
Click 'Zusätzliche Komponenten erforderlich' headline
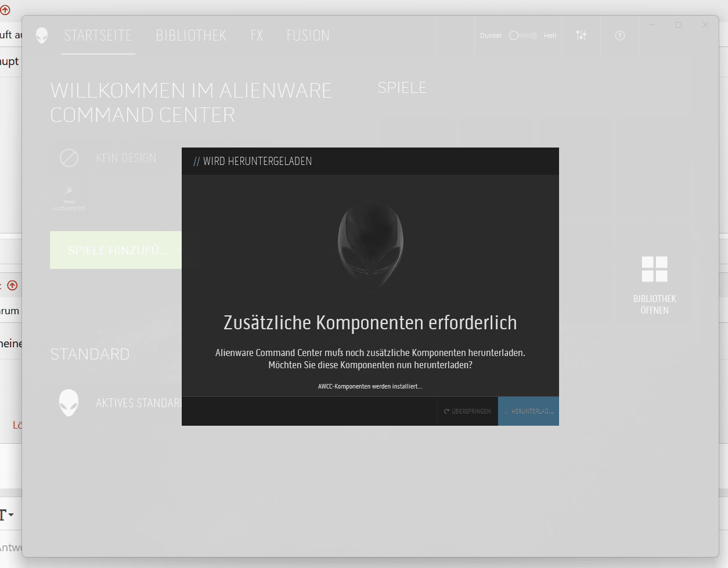click(370, 323)
